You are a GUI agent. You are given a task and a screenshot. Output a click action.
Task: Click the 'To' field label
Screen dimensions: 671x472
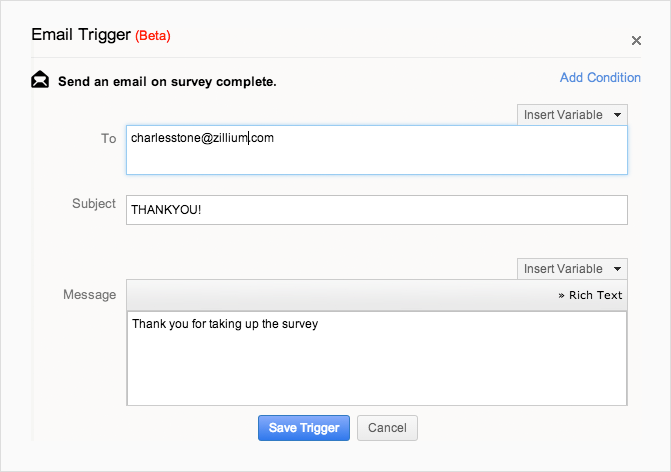click(x=109, y=138)
